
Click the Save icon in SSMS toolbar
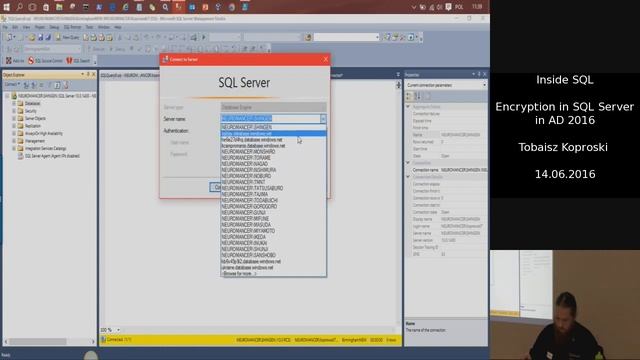(40, 38)
